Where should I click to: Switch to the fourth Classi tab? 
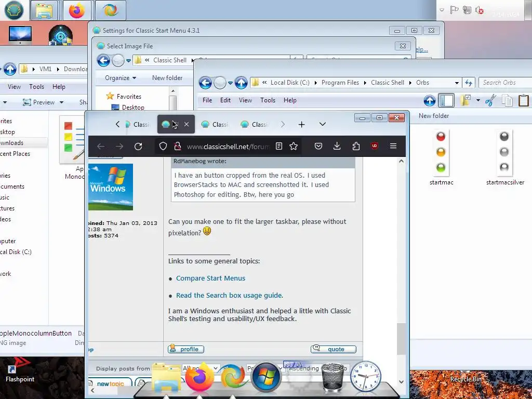(x=255, y=125)
